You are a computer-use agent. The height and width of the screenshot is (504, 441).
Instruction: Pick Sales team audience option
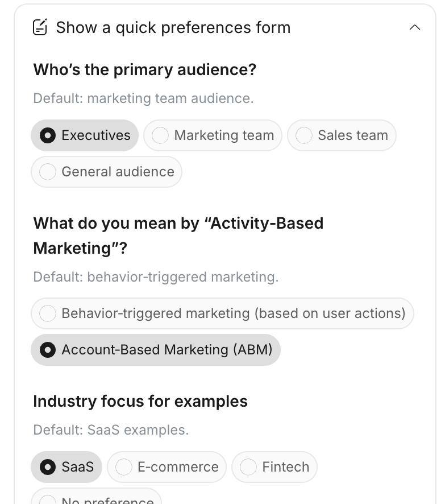342,135
